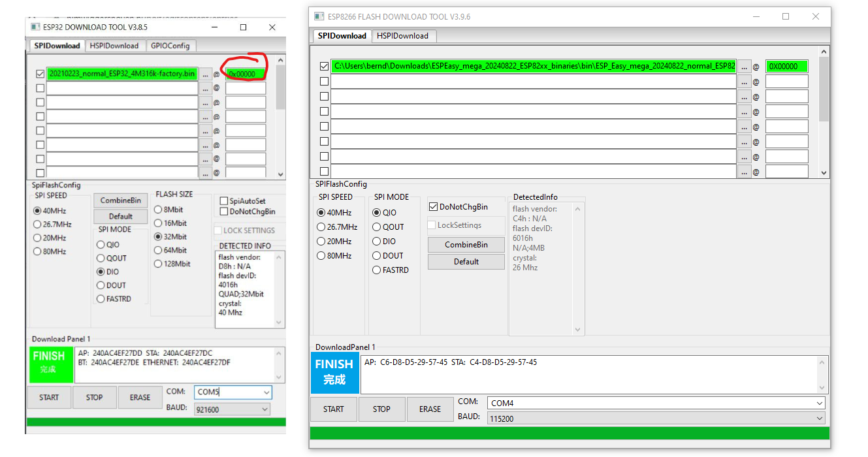The height and width of the screenshot is (457, 868).
Task: Pick 20MHz SPI speed in ESP8266 window
Action: (321, 242)
